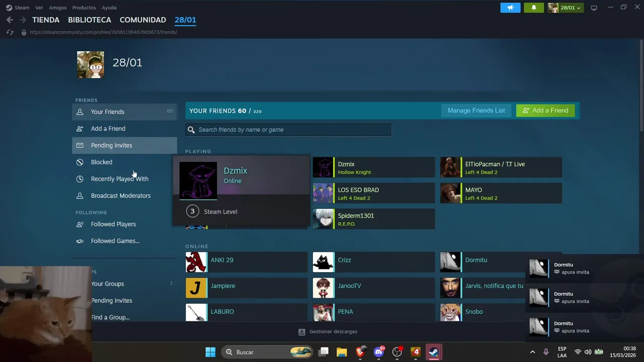The width and height of the screenshot is (644, 362).
Task: Click microphone icon in system tray
Action: coord(546,352)
